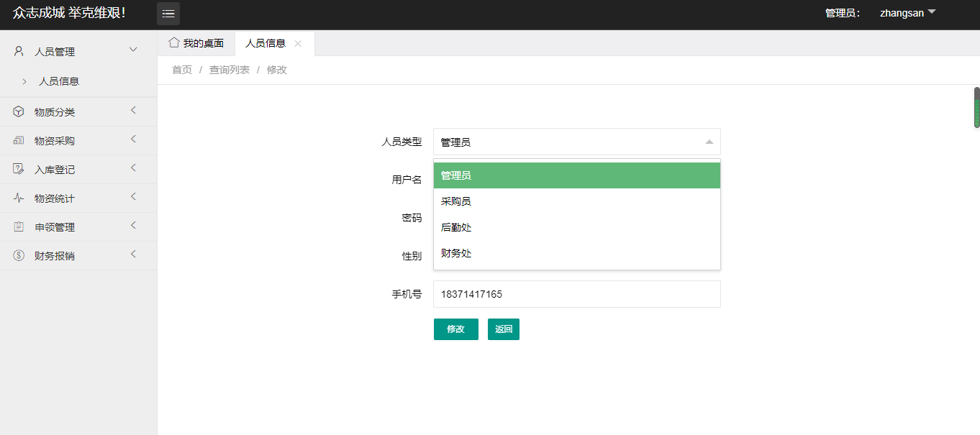The image size is (980, 435).
Task: Switch to the 我的桌面 tab
Action: (x=196, y=43)
